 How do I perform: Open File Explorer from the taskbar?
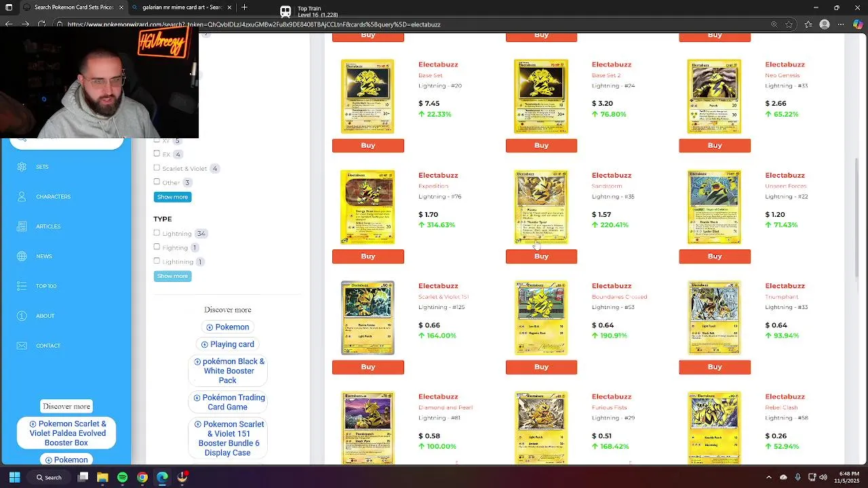[x=102, y=477]
